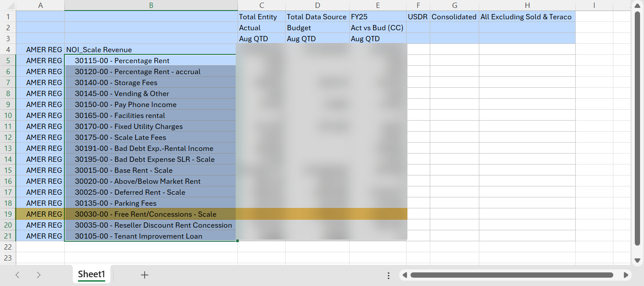Click '30175-00 - Scale Late Fees' cell

[x=151, y=137]
